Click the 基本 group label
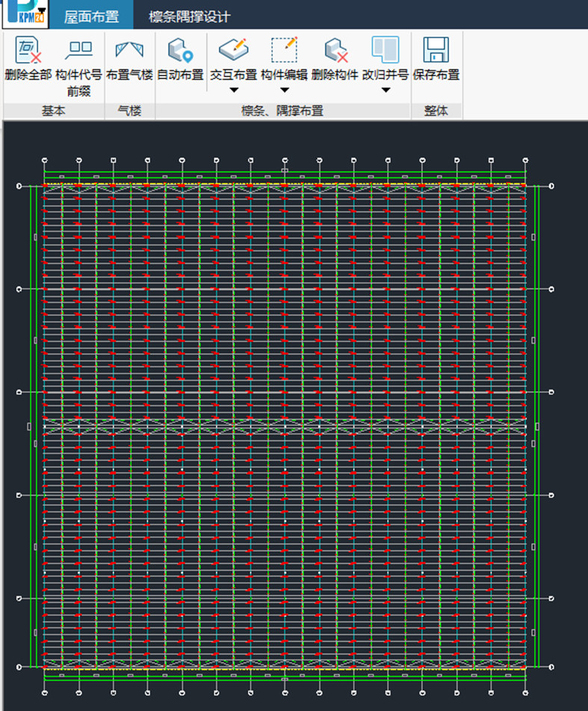The height and width of the screenshot is (711, 588). [x=54, y=111]
